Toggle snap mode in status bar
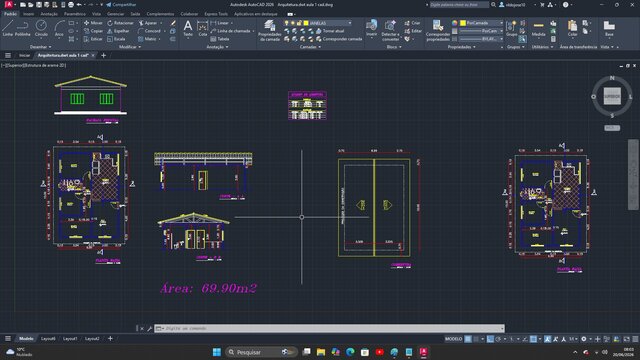 point(476,339)
